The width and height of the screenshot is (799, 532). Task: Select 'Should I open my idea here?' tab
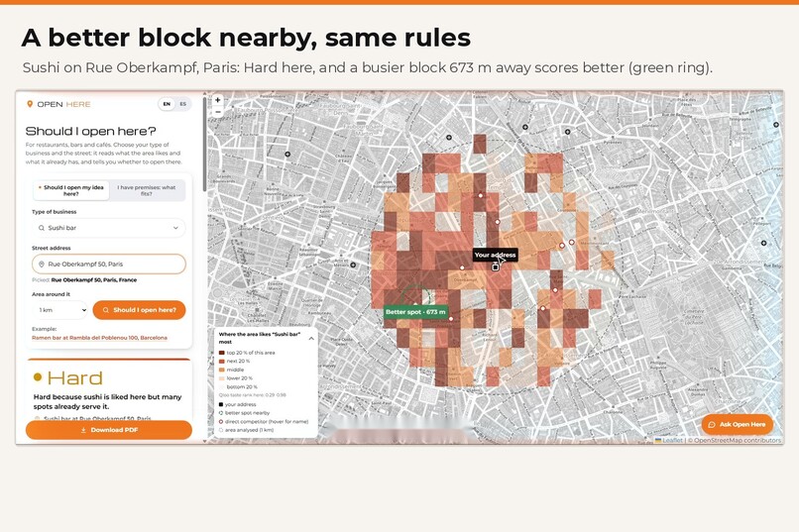71,190
